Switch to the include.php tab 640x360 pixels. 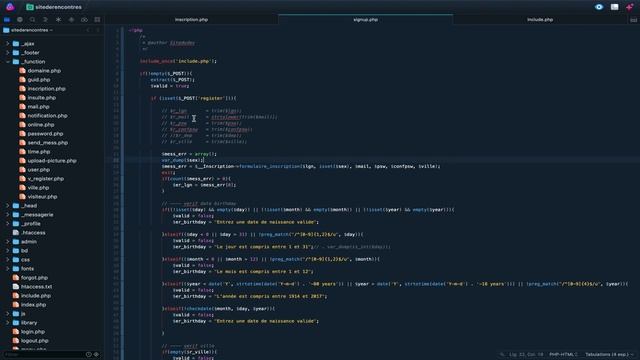540,20
